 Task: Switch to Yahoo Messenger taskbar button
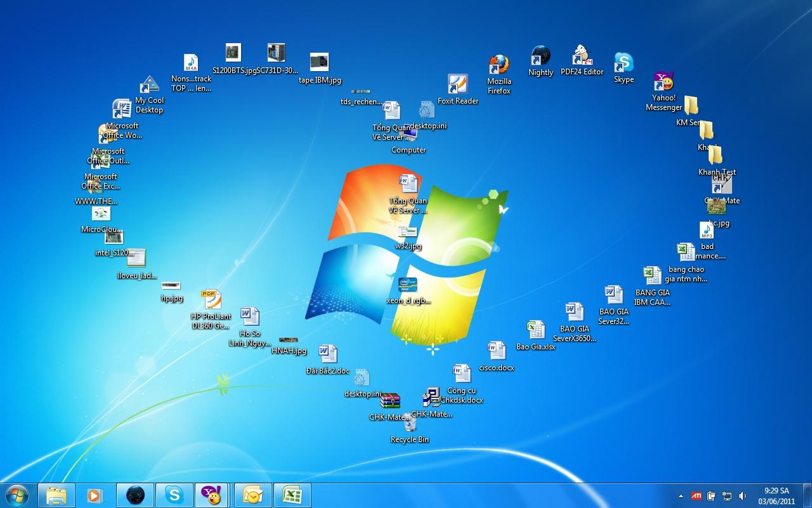click(213, 495)
